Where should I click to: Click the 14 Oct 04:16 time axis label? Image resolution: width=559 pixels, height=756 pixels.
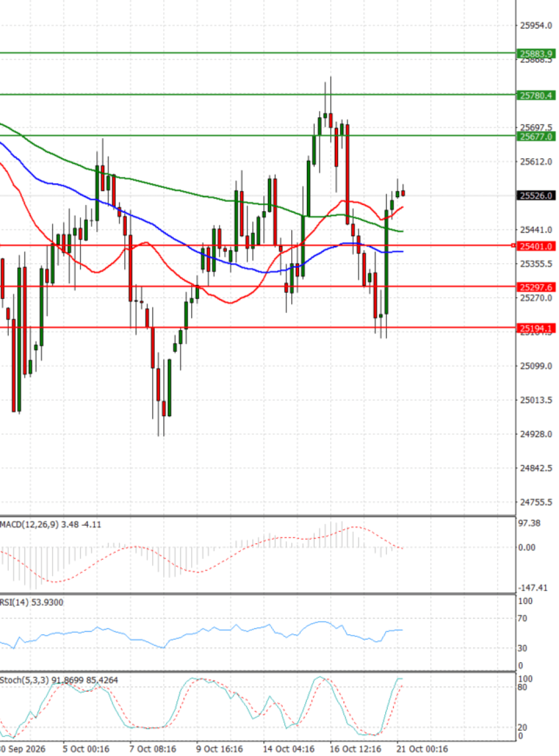point(288,749)
